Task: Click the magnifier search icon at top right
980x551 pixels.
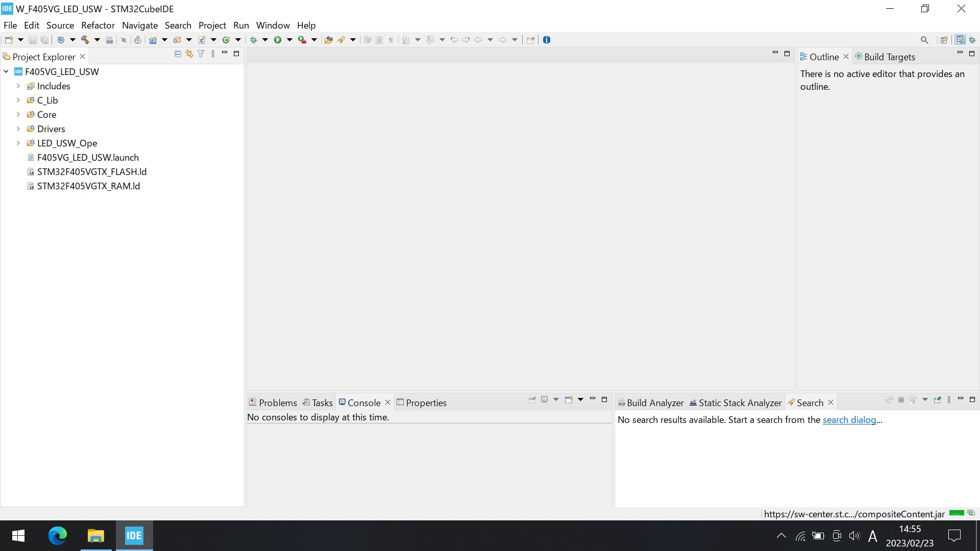Action: pyautogui.click(x=924, y=40)
